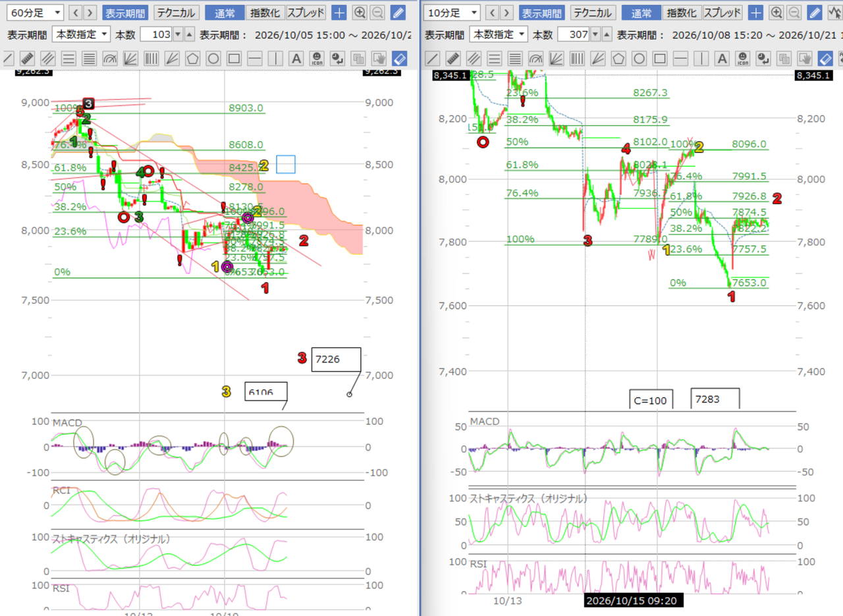Click the crosshair plus icon in the 60分足 chart
The width and height of the screenshot is (843, 616).
point(339,13)
